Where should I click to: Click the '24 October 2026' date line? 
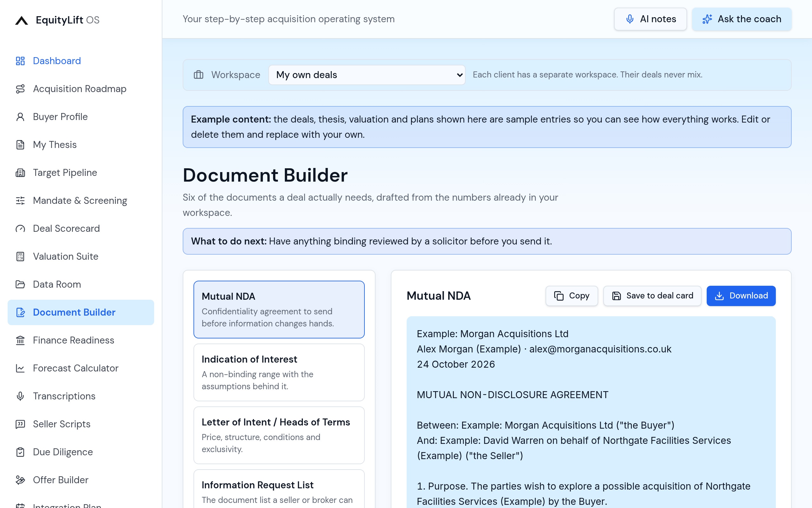point(456,364)
